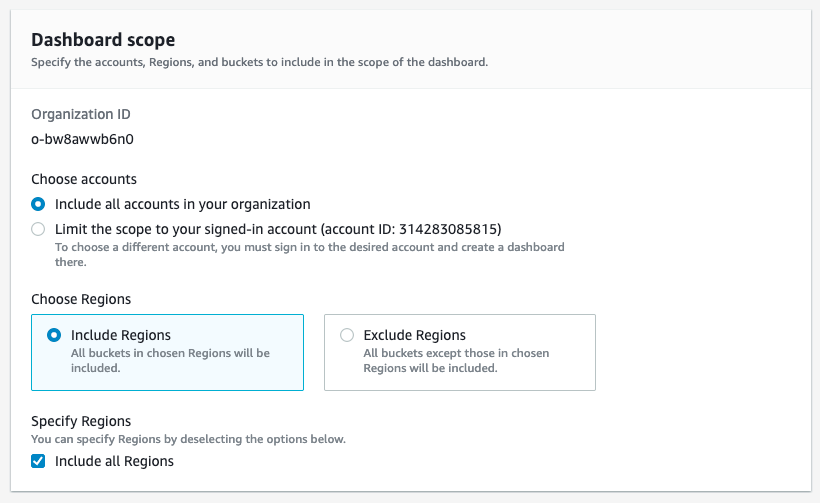Click the Dashboard scope heading

[x=103, y=40]
